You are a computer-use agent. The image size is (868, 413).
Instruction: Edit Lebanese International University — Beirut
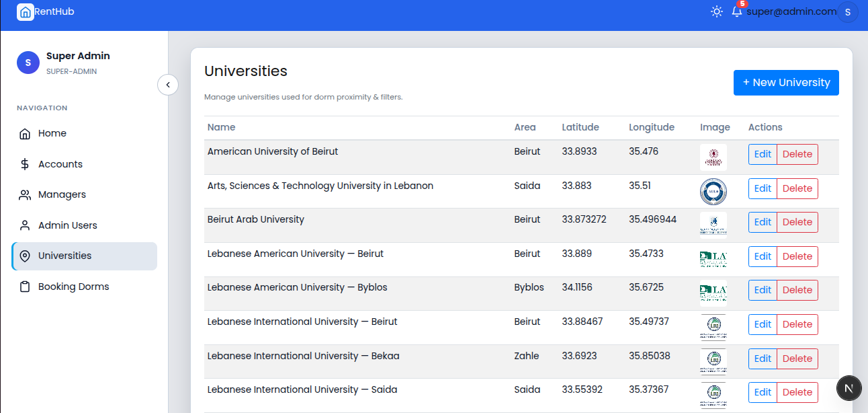point(763,324)
